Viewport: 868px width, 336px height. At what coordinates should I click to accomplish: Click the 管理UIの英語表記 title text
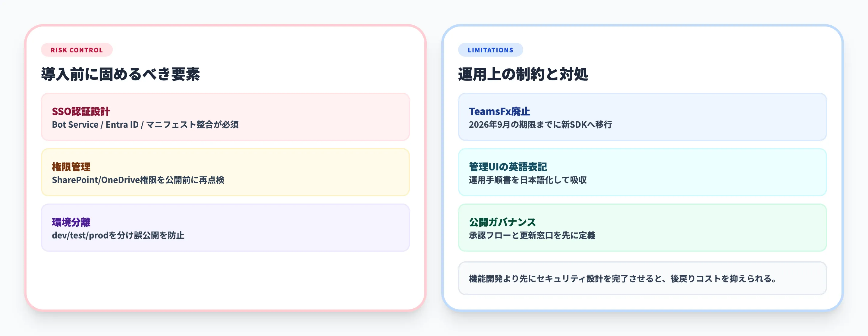(508, 166)
